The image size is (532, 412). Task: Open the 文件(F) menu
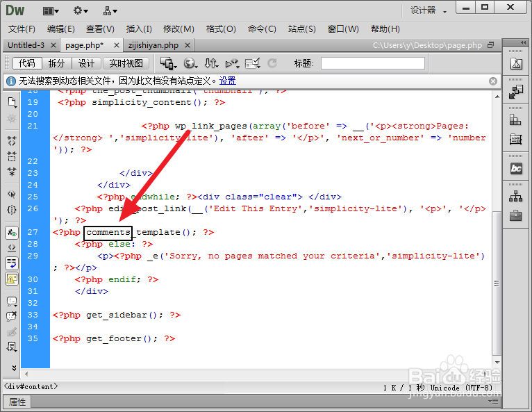tap(22, 29)
